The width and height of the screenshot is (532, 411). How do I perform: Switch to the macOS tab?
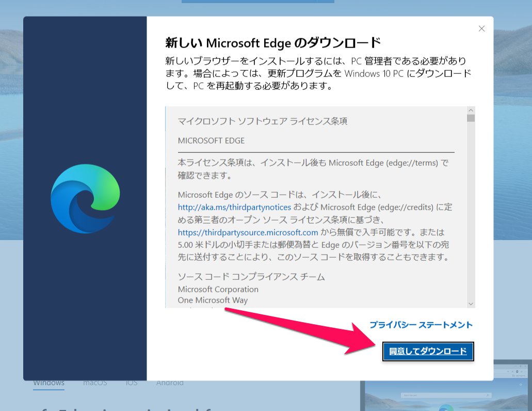pyautogui.click(x=95, y=383)
